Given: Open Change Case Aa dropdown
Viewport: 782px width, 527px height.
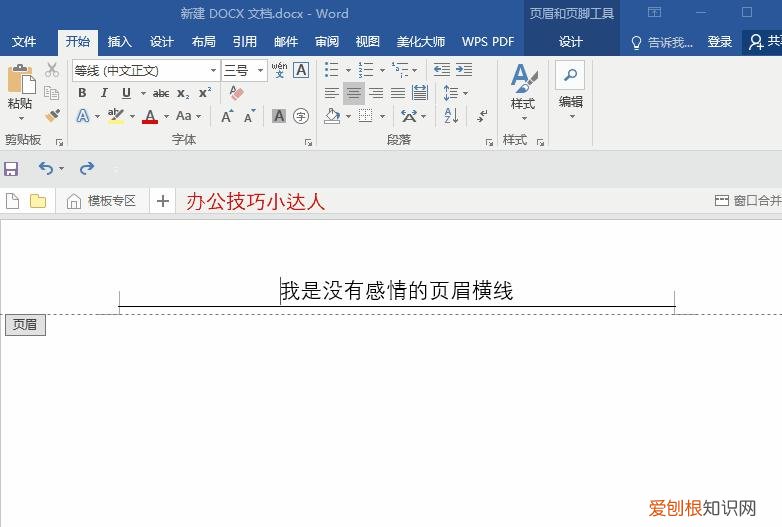Looking at the screenshot, I should pyautogui.click(x=188, y=116).
